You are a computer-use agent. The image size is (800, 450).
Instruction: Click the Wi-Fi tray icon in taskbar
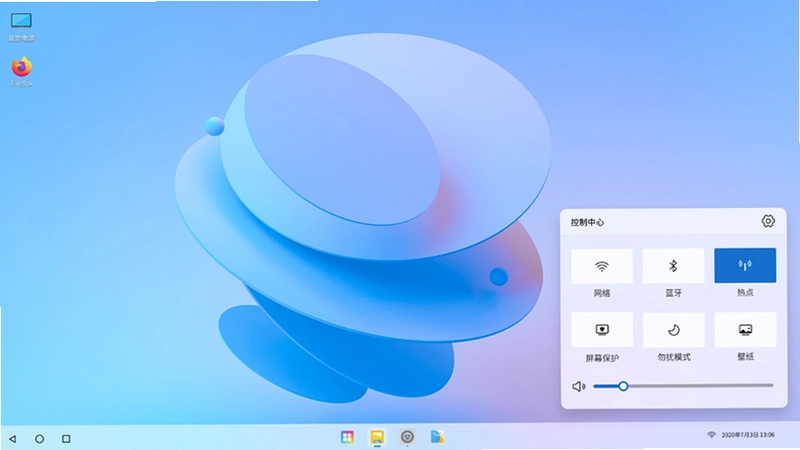711,435
